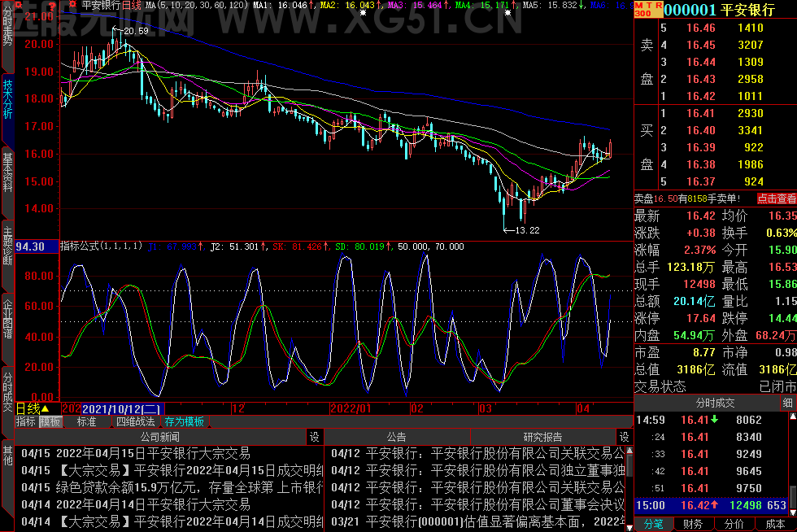Click the 平安银行 name in quote header
The height and width of the screenshot is (532, 797).
(x=748, y=9)
